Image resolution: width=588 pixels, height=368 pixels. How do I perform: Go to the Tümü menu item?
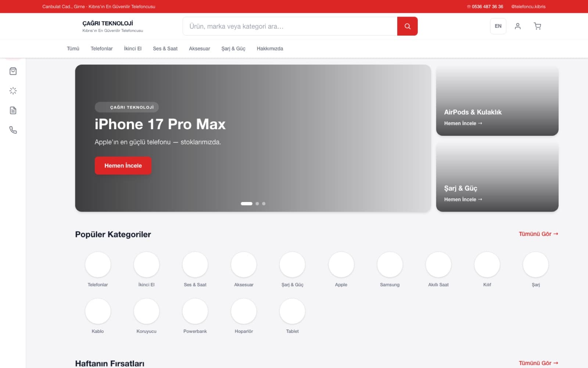(x=73, y=49)
